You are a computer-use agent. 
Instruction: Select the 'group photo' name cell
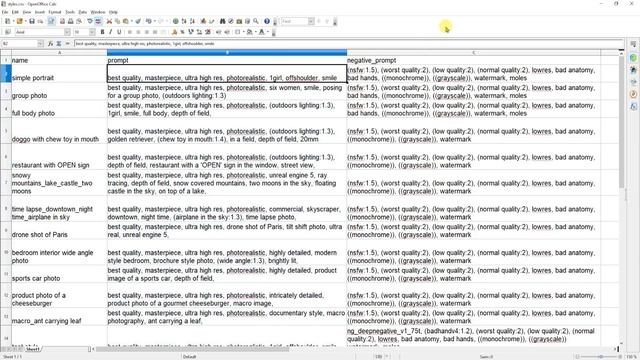pos(59,91)
